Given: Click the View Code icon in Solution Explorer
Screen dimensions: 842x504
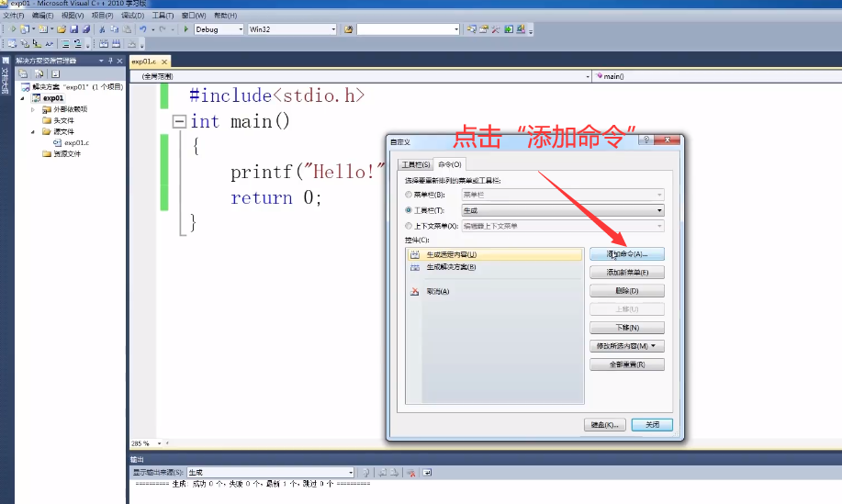Looking at the screenshot, I should pyautogui.click(x=55, y=73).
